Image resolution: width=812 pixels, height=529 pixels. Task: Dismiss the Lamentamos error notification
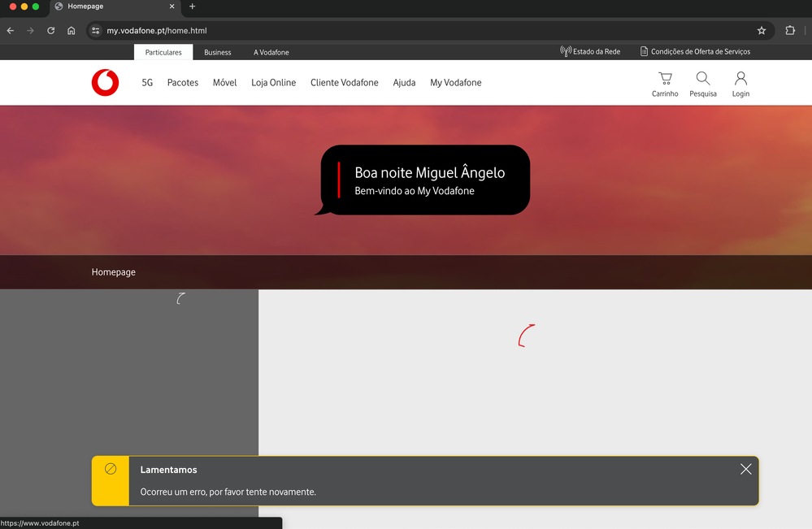[745, 469]
